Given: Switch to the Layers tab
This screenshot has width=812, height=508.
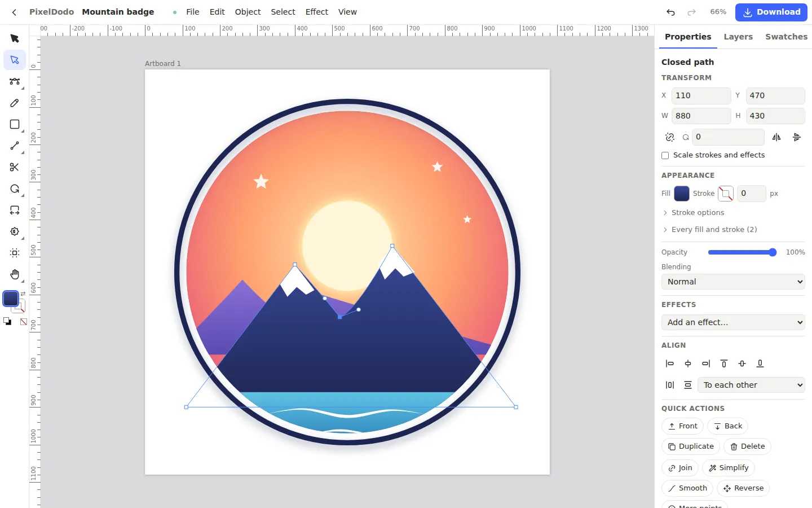Looking at the screenshot, I should pyautogui.click(x=738, y=37).
